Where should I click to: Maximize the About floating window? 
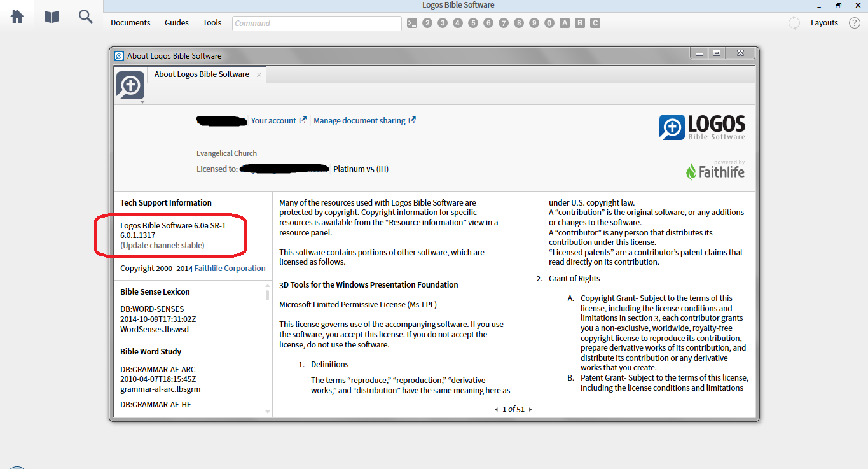(717, 53)
